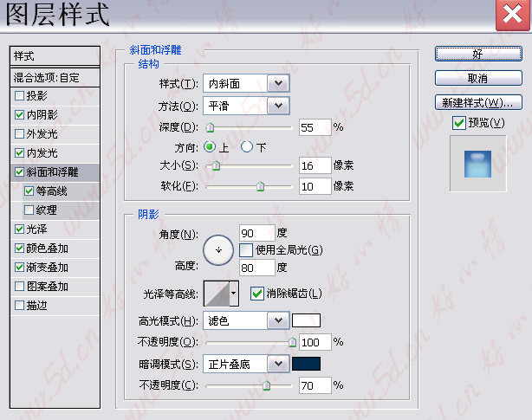Click the 高度 value field 80

click(256, 268)
